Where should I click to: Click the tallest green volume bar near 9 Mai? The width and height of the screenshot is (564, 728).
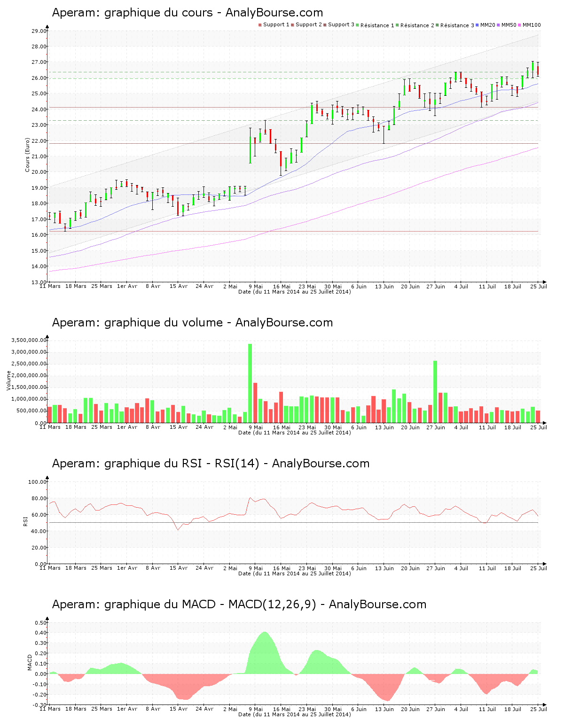point(250,383)
